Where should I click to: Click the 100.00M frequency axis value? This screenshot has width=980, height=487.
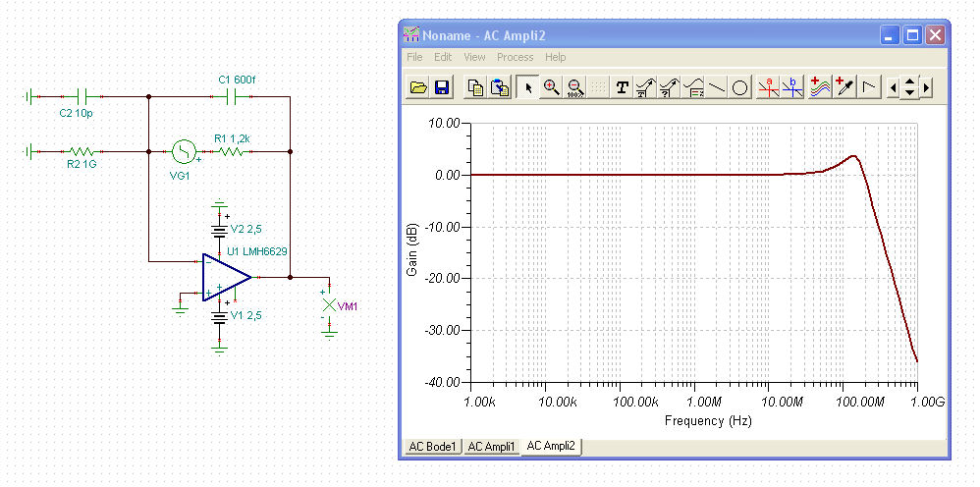pos(859,402)
